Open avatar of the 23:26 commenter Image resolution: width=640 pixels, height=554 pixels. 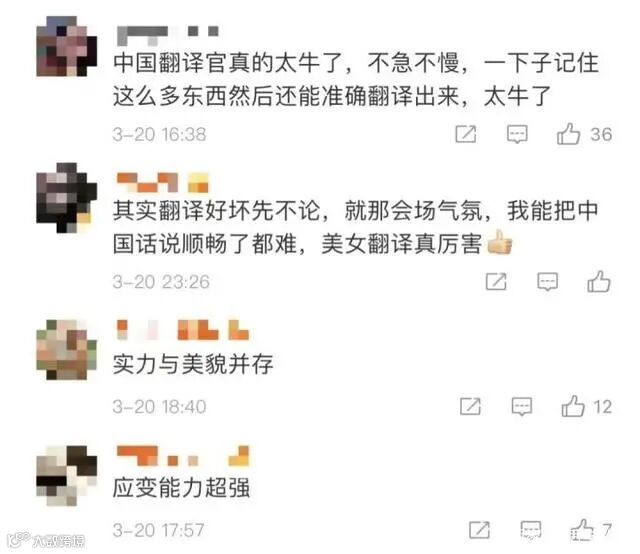point(67,197)
